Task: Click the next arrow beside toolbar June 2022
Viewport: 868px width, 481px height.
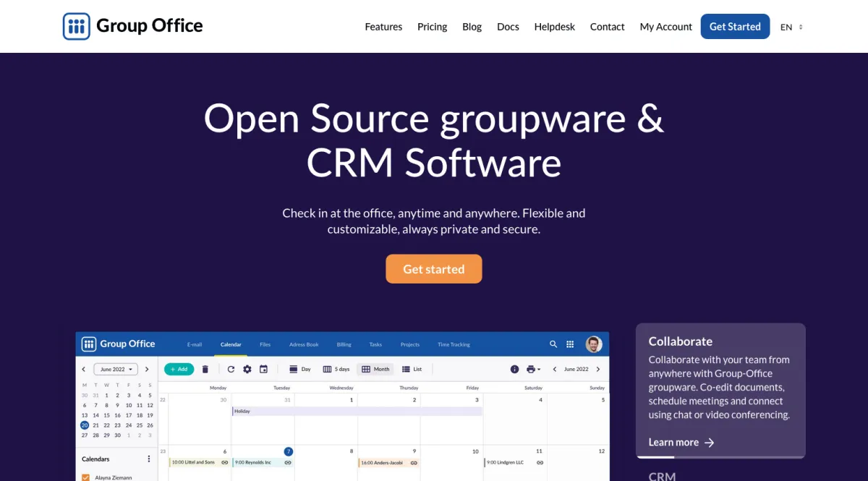Action: [x=598, y=369]
